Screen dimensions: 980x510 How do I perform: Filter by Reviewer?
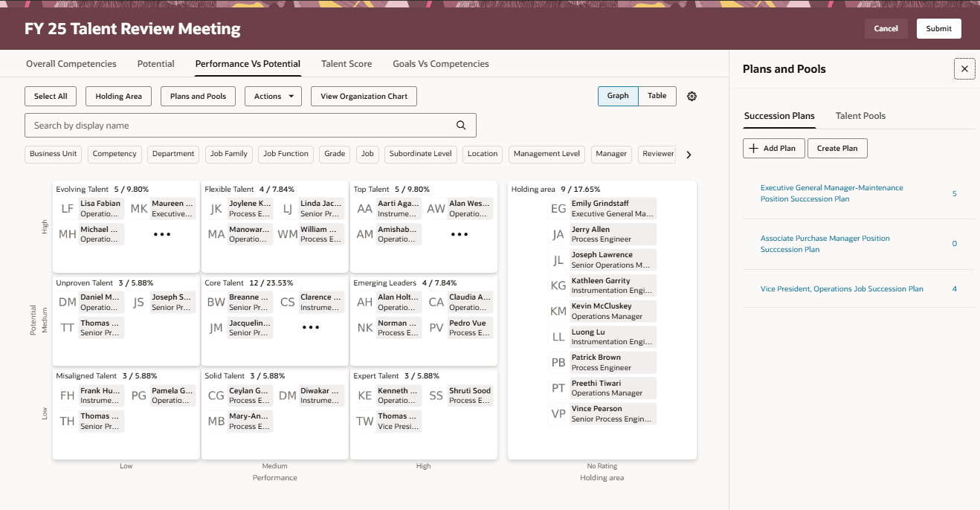pos(658,154)
